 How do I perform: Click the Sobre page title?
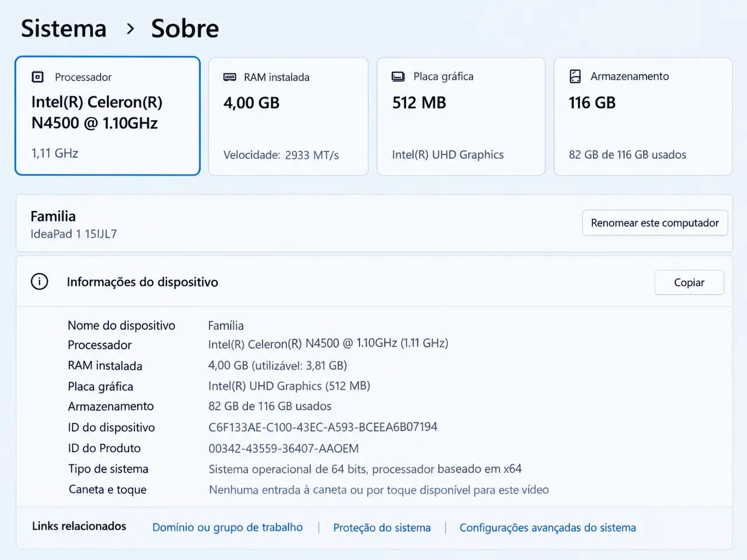(185, 29)
